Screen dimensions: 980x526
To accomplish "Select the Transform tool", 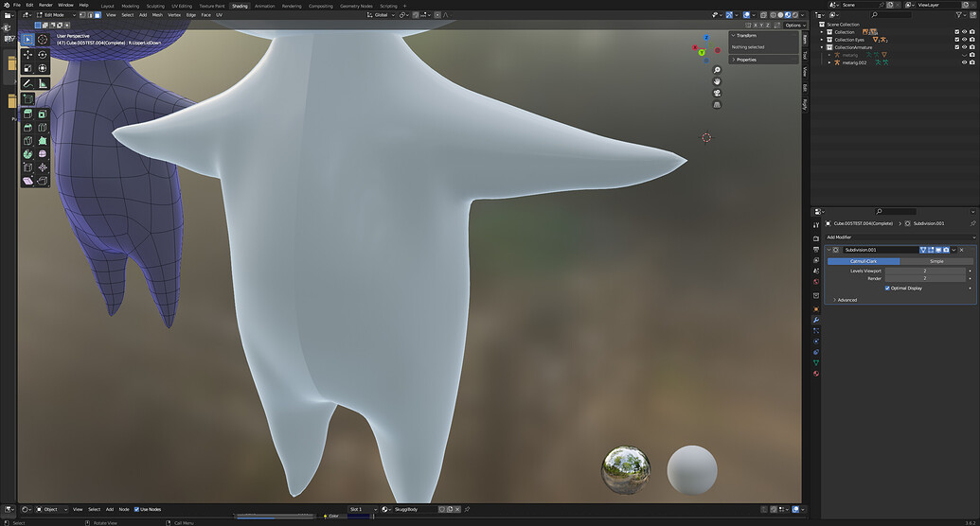I will tap(43, 68).
